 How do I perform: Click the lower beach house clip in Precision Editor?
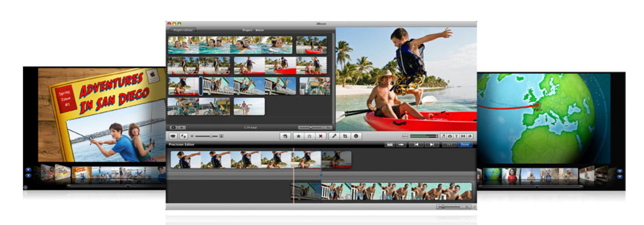[381, 191]
